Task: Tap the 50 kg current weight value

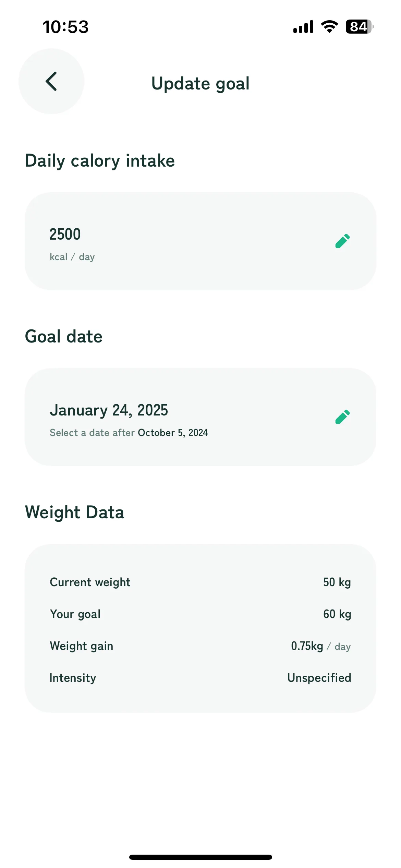Action: 337,582
